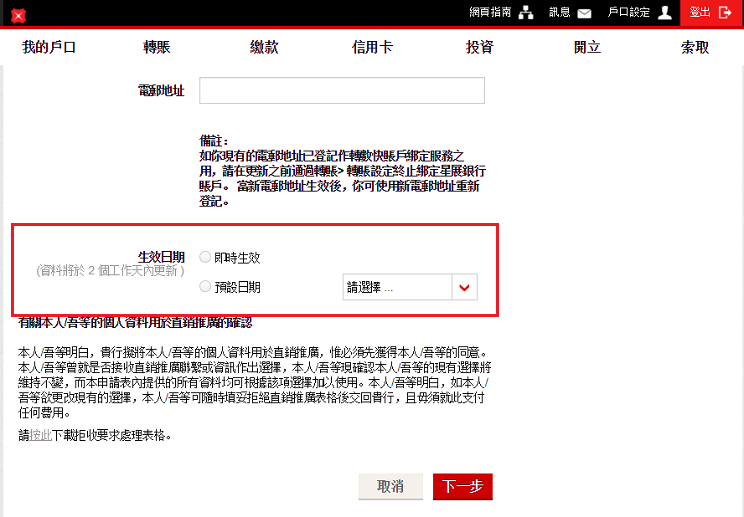Click the DBS logo in the header
Image resolution: width=744 pixels, height=517 pixels.
coord(18,16)
